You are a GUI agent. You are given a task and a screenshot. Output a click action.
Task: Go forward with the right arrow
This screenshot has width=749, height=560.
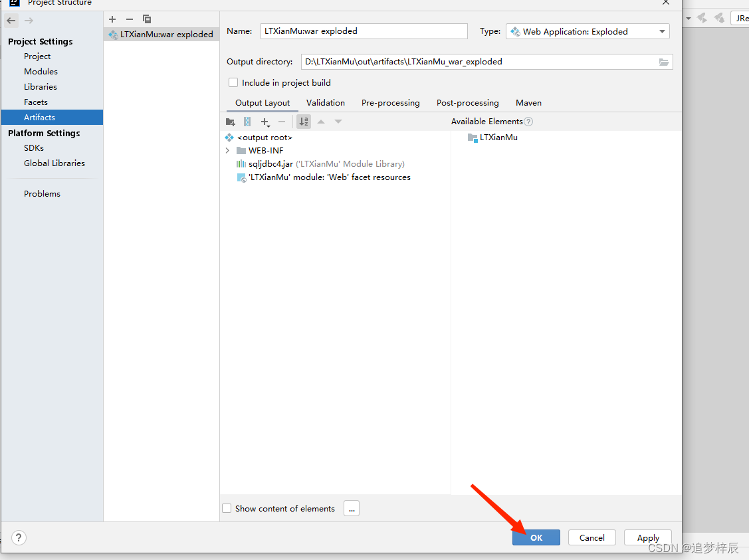(29, 21)
